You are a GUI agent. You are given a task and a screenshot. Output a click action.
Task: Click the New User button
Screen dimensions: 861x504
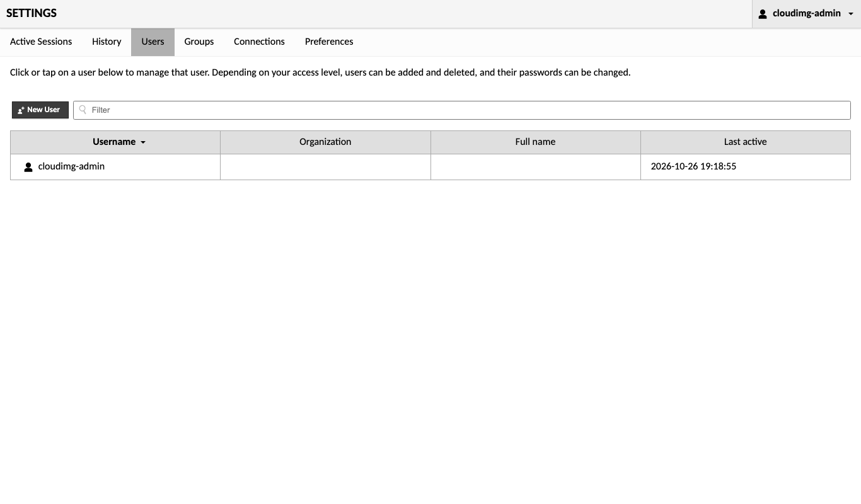40,110
